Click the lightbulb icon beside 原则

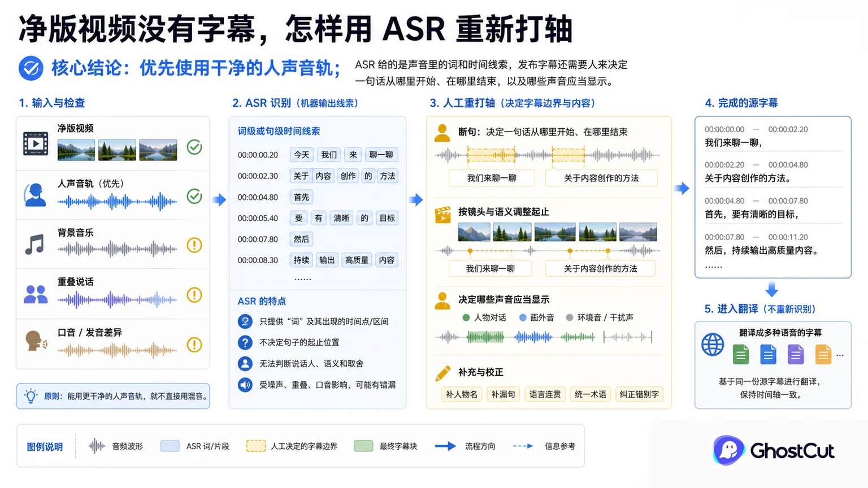coord(31,396)
